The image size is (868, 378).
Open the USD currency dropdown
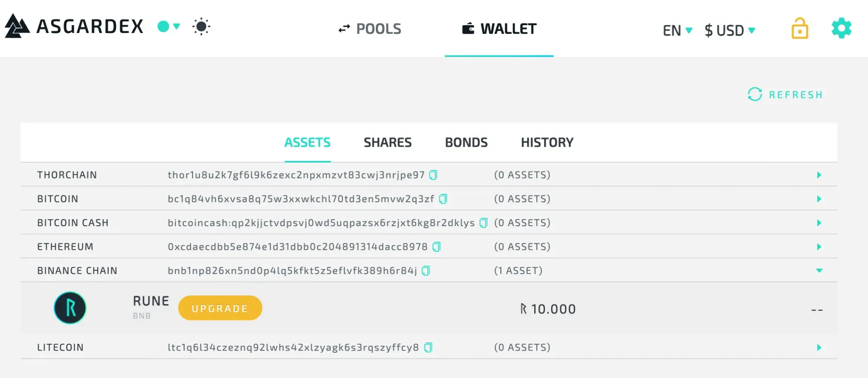point(730,30)
